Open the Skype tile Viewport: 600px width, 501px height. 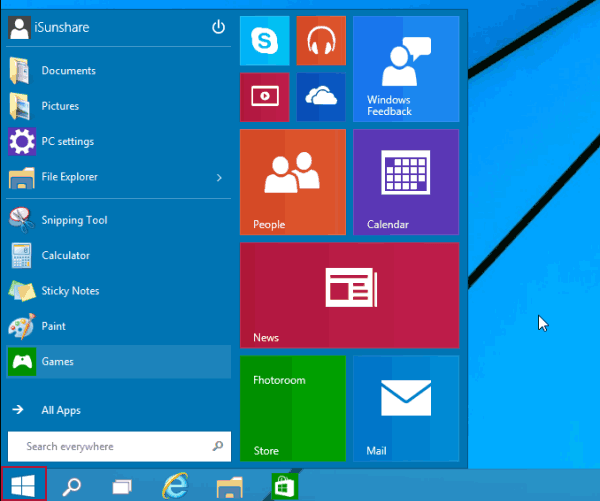pyautogui.click(x=264, y=41)
